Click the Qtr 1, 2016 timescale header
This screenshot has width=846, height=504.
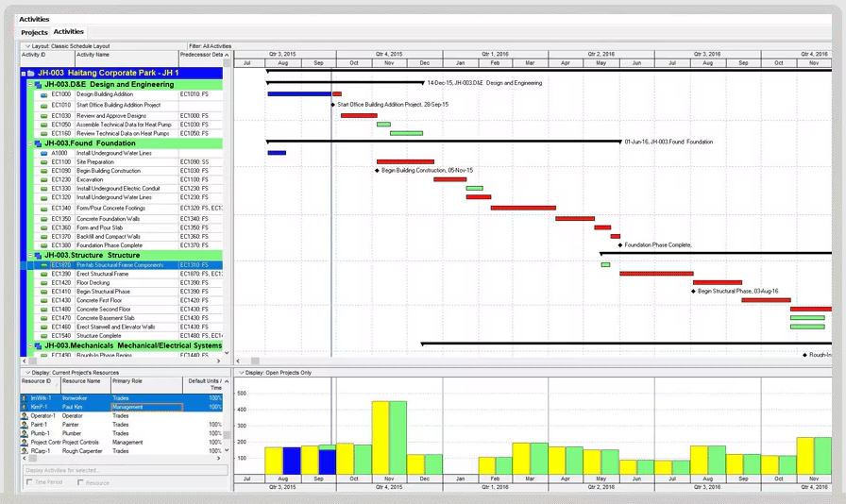[x=496, y=55]
